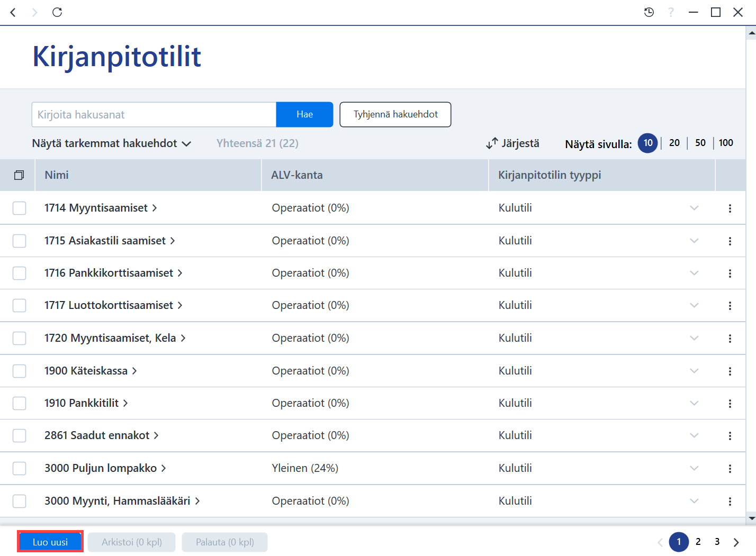Go to next page with right arrow

(736, 542)
